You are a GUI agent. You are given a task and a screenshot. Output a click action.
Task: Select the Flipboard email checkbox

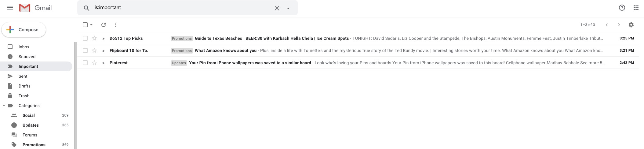(85, 50)
